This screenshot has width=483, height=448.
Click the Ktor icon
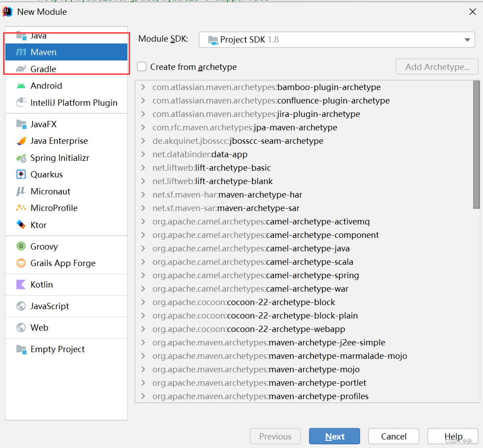tap(21, 224)
